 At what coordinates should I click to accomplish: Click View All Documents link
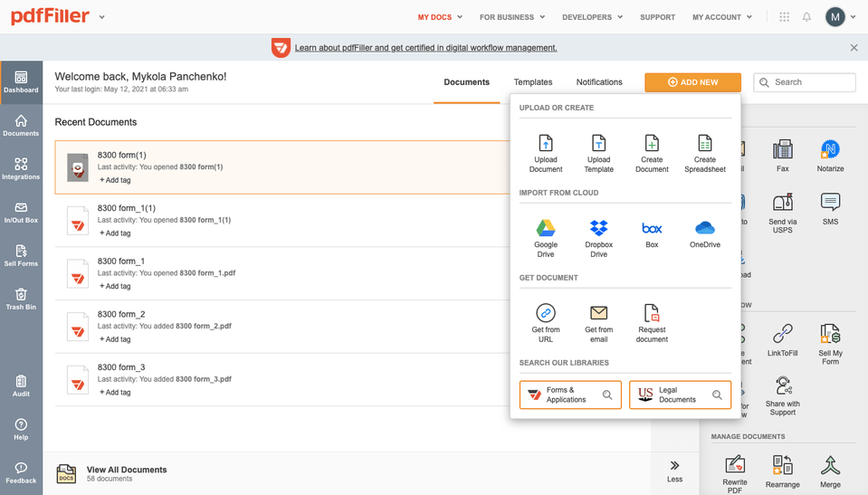pyautogui.click(x=127, y=470)
